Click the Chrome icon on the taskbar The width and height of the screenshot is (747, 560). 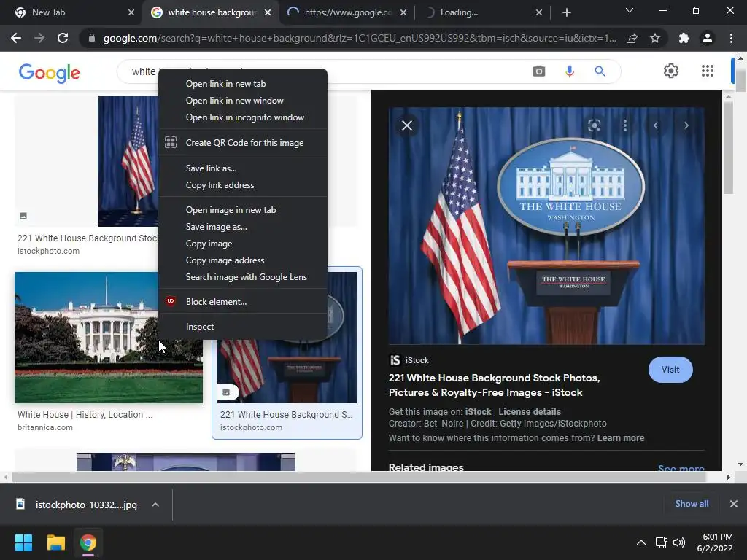tap(88, 542)
